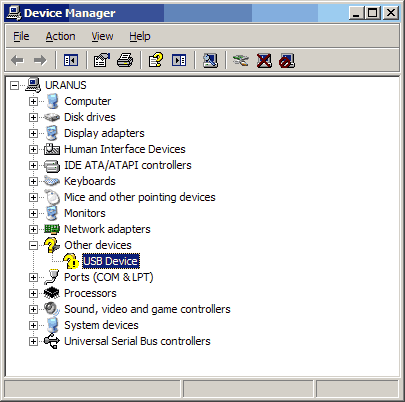Click the Ports (COM & LPT) icon
This screenshot has width=405, height=402.
(52, 277)
